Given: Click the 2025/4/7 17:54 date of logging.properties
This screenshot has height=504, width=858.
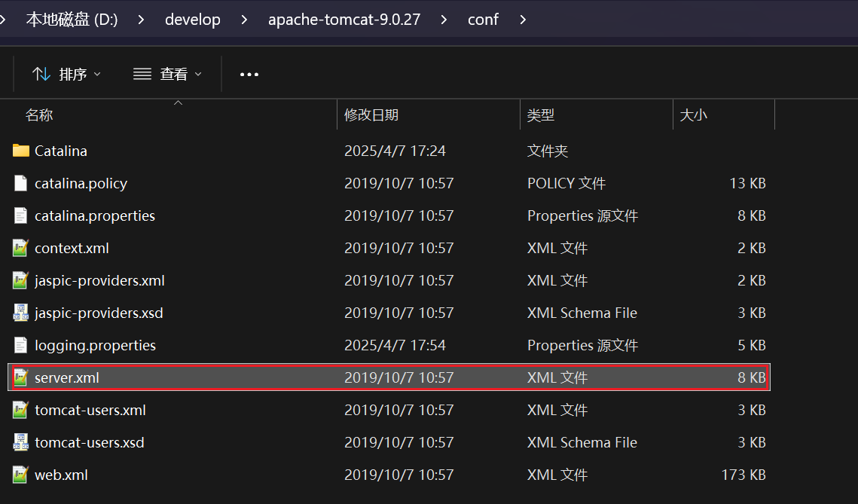Looking at the screenshot, I should pyautogui.click(x=395, y=345).
